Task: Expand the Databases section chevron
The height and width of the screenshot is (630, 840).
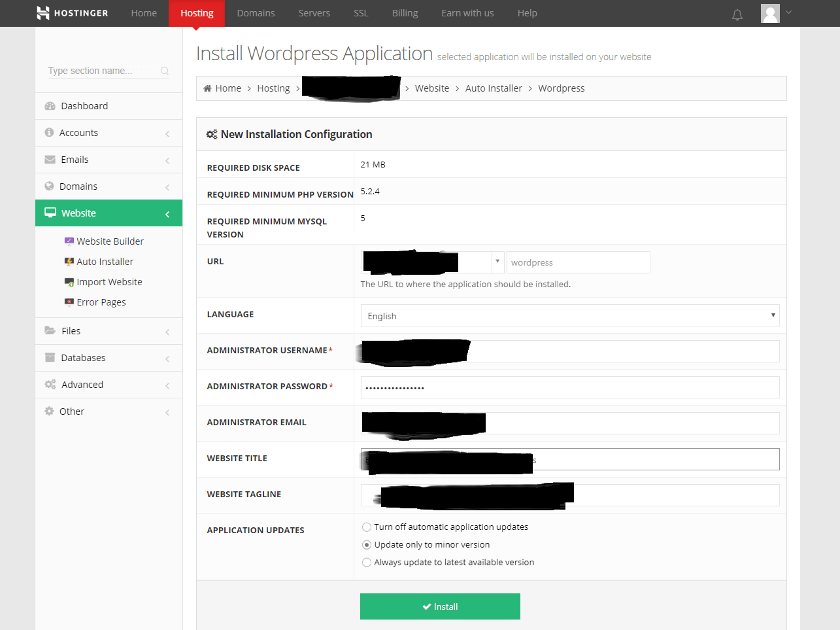Action: point(167,359)
